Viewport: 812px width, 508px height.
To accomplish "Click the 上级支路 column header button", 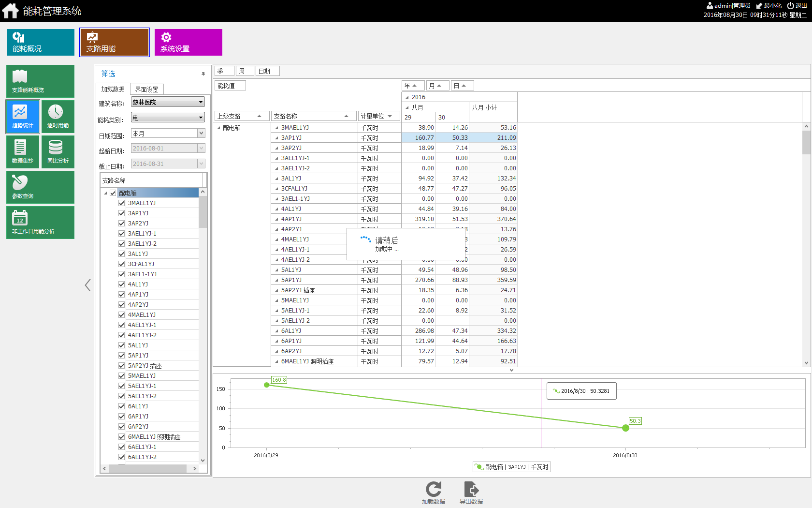I will pyautogui.click(x=241, y=116).
